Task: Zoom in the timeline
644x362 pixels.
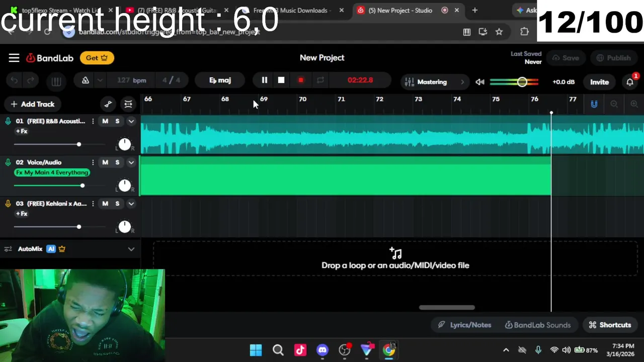Action: click(x=634, y=104)
